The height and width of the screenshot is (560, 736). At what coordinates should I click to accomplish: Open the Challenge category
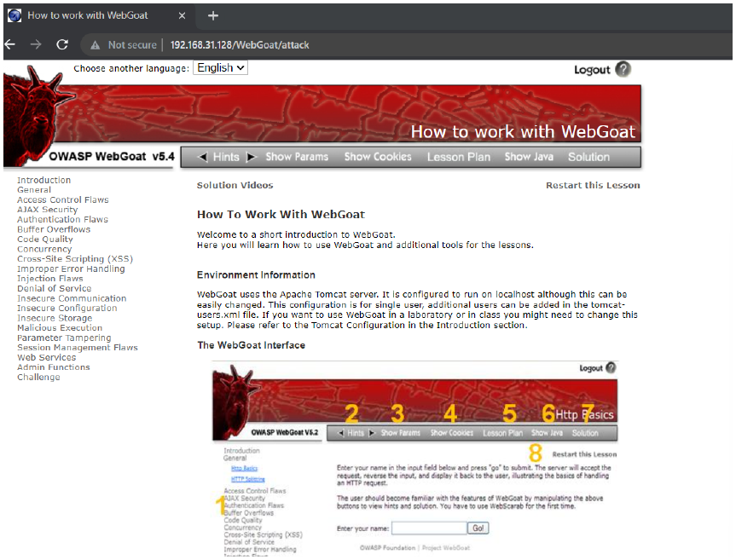(x=38, y=377)
